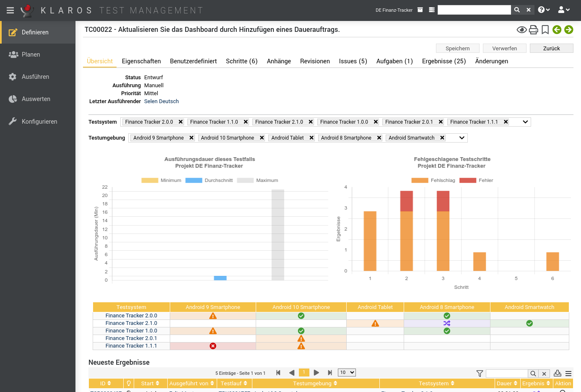Click red error icon for Finance Tracker 1.1.1

coord(213,346)
